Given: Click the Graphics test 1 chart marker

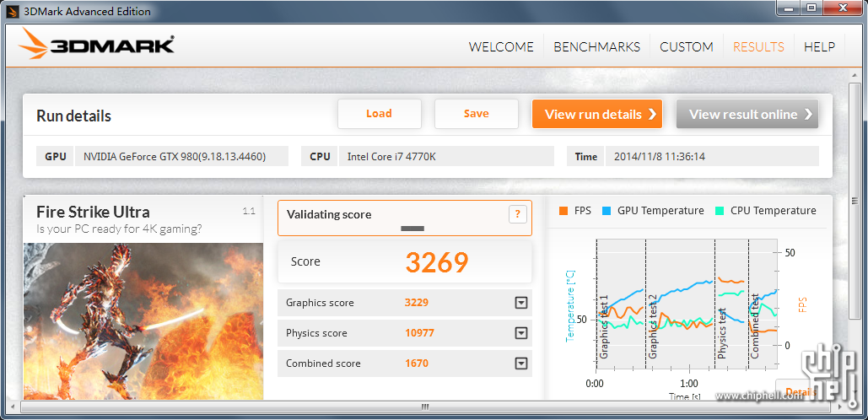Looking at the screenshot, I should (x=604, y=326).
